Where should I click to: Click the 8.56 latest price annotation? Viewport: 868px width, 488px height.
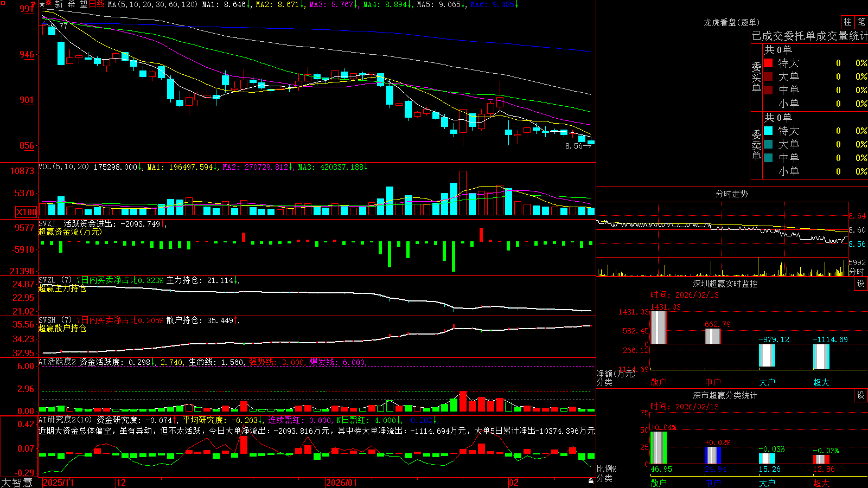pyautogui.click(x=573, y=146)
